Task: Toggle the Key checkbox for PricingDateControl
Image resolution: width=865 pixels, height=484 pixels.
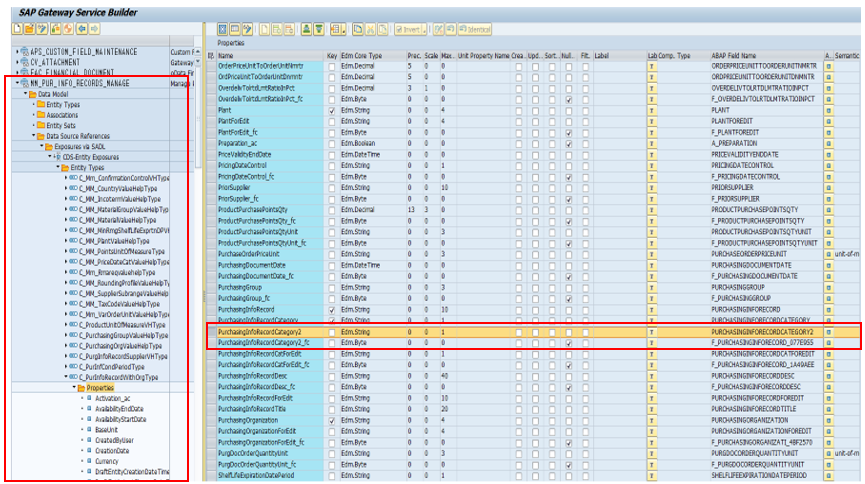Action: tap(332, 166)
